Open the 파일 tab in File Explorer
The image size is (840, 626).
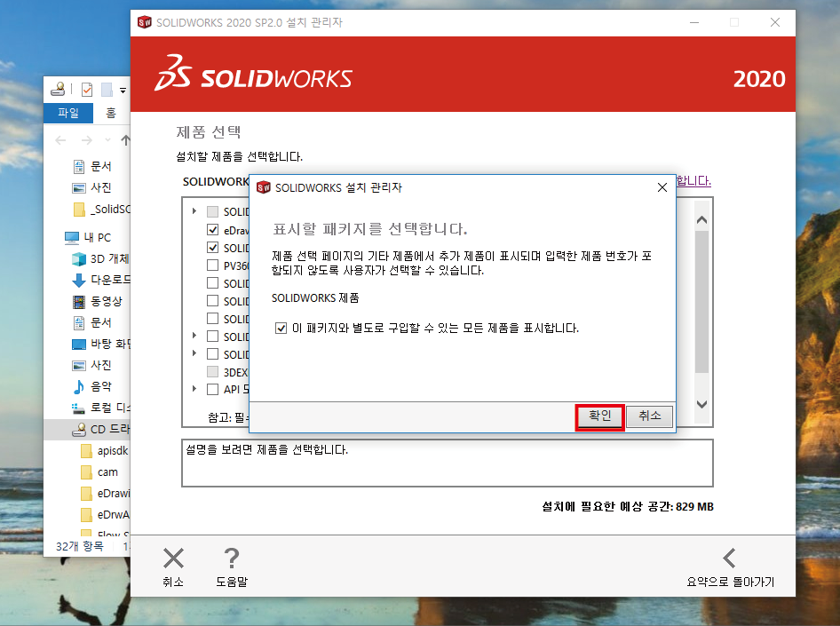pos(68,113)
